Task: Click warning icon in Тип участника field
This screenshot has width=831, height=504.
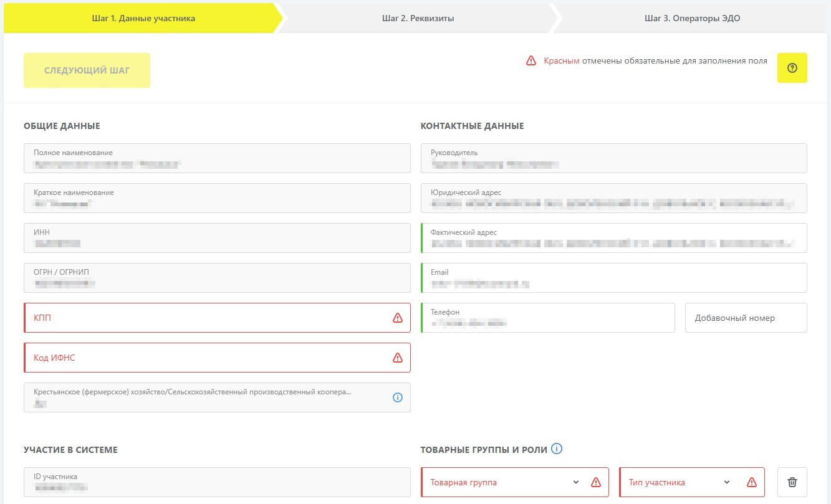Action: [751, 482]
